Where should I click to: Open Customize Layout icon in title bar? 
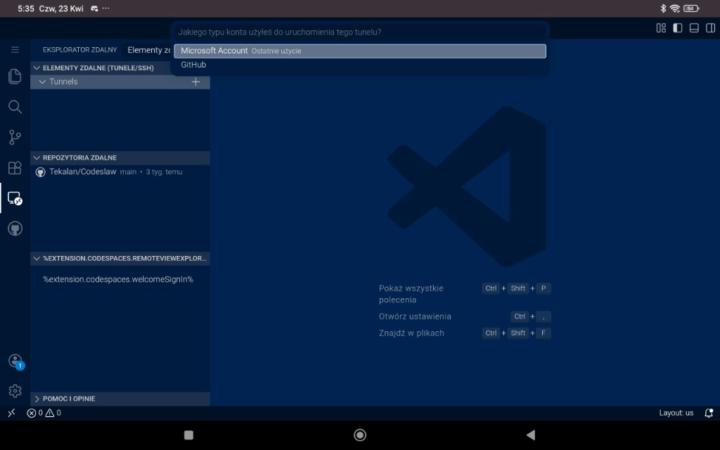(661, 28)
